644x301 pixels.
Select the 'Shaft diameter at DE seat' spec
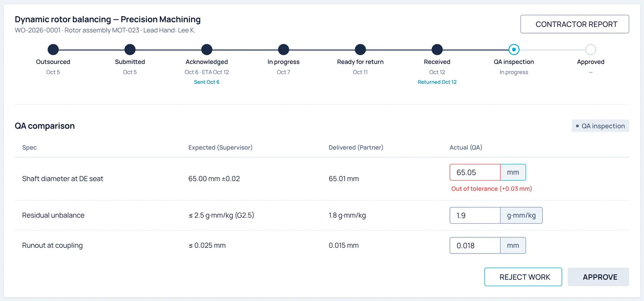click(x=63, y=179)
